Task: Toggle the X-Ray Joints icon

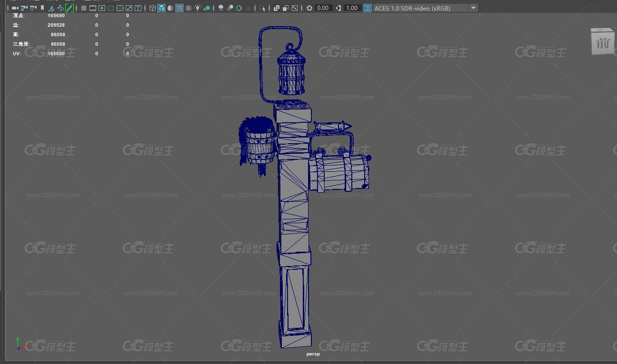Action: click(x=295, y=8)
